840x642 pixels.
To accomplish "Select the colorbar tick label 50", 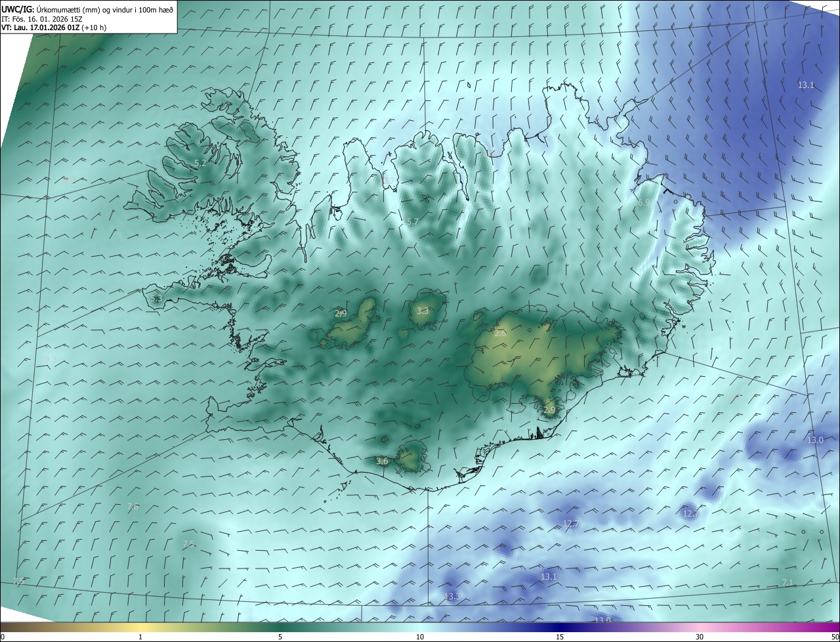I will coord(835,637).
